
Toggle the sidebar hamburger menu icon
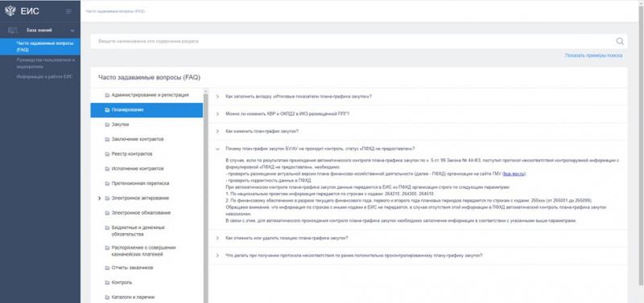[x=68, y=11]
